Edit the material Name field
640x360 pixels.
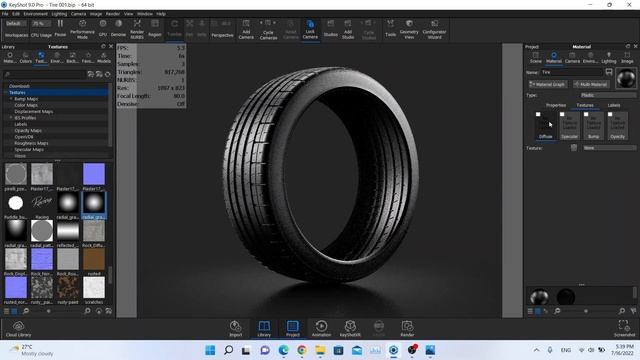(x=571, y=72)
